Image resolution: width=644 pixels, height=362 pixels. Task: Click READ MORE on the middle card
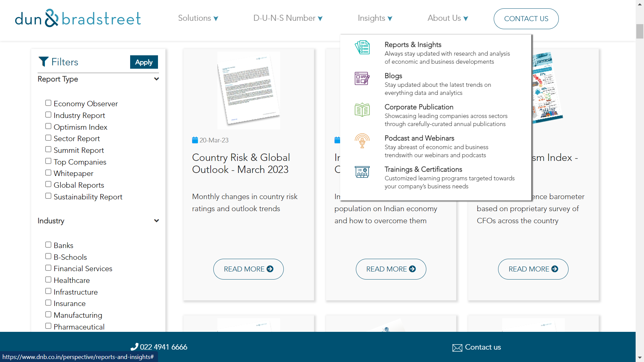point(391,269)
